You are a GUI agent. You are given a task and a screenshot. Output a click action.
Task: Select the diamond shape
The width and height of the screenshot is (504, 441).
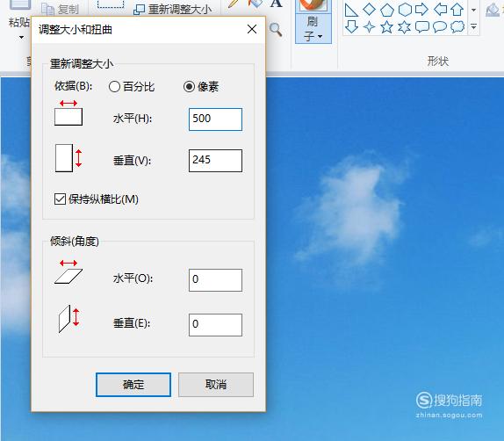click(369, 10)
